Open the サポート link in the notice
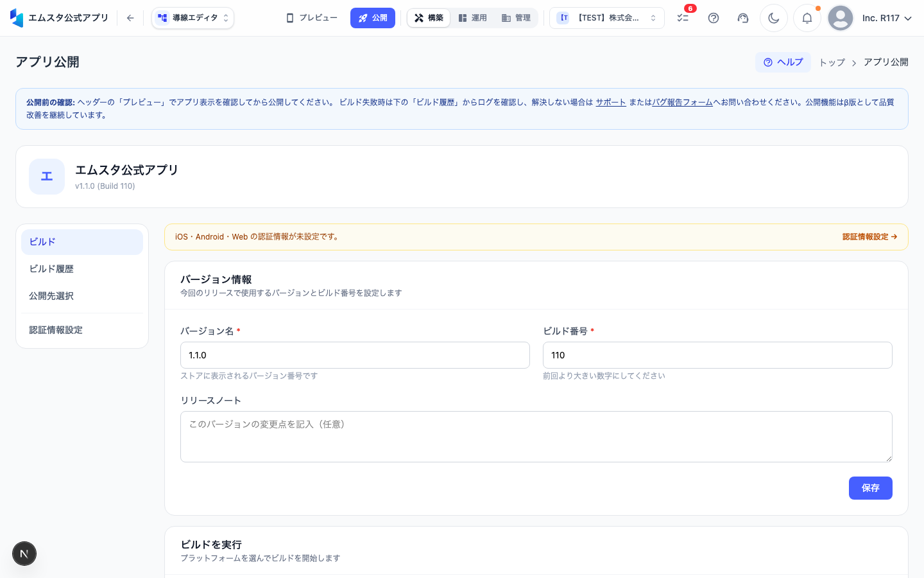This screenshot has width=924, height=578. [611, 102]
